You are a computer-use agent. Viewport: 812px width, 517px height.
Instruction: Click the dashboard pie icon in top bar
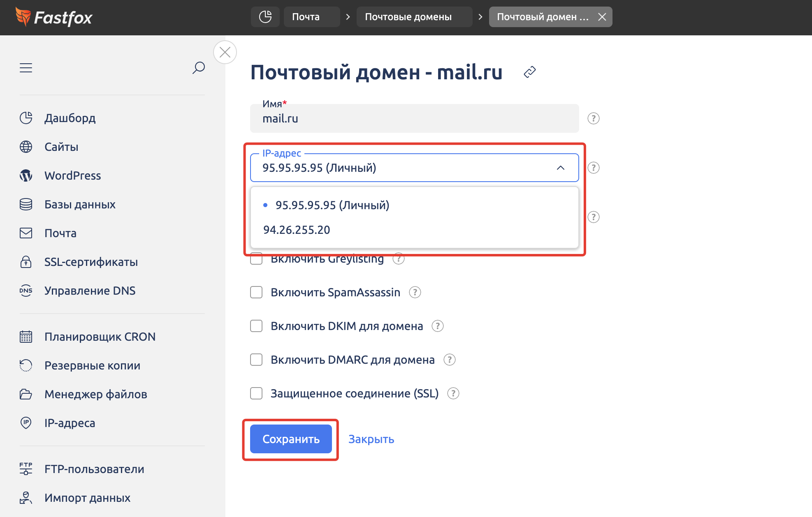coord(265,17)
